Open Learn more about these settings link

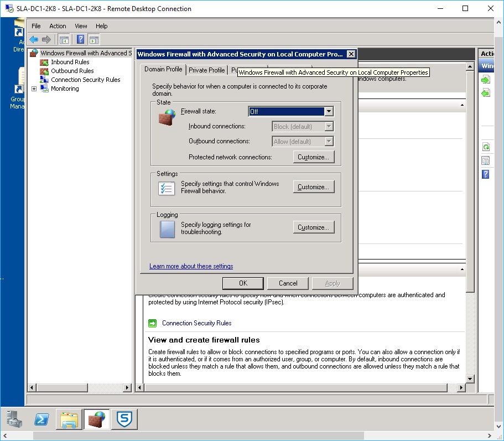coord(191,266)
